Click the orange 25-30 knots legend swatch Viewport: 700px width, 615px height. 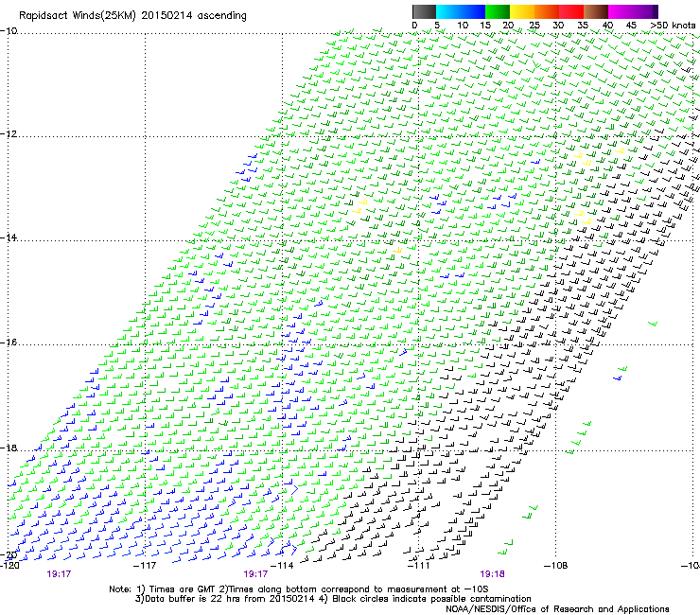pyautogui.click(x=547, y=11)
